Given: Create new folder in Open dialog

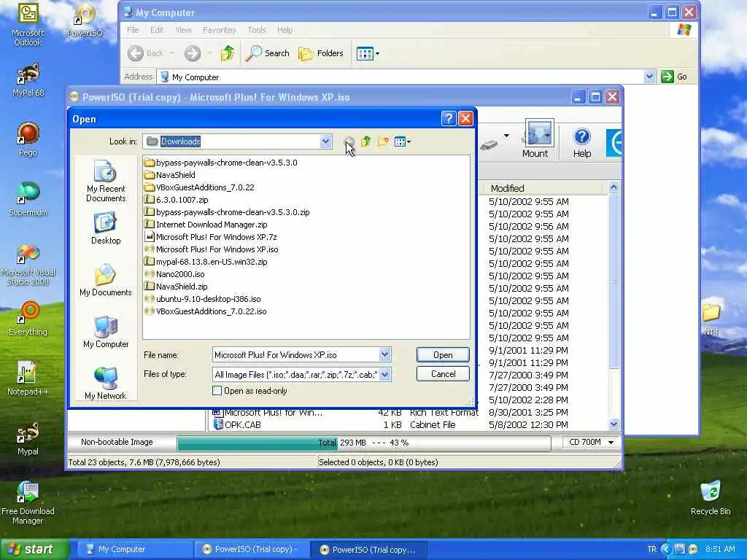Looking at the screenshot, I should [x=383, y=141].
